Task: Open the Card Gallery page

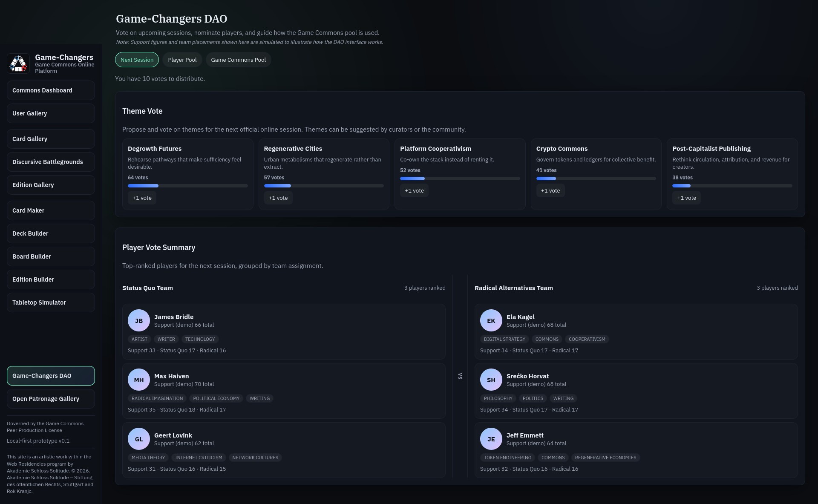Action: (51, 139)
